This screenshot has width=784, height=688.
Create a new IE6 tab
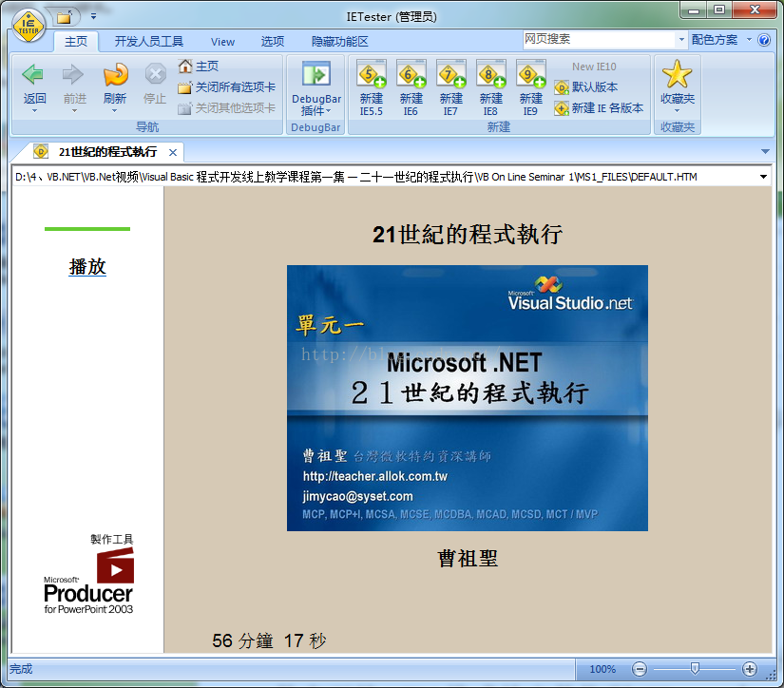pos(411,88)
